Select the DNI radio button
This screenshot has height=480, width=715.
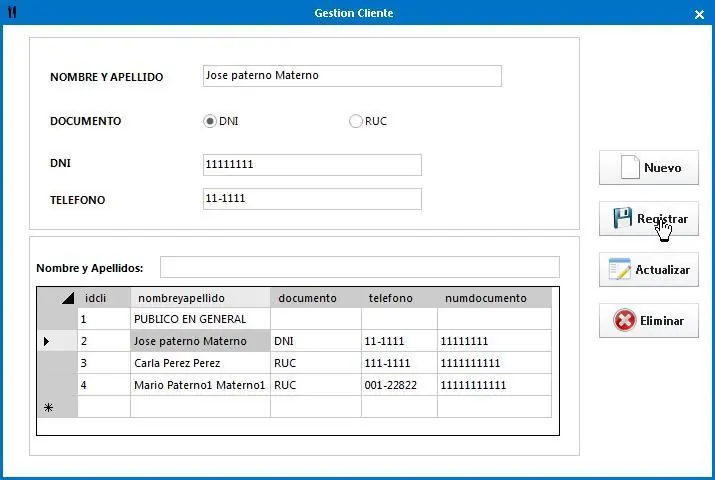(209, 121)
